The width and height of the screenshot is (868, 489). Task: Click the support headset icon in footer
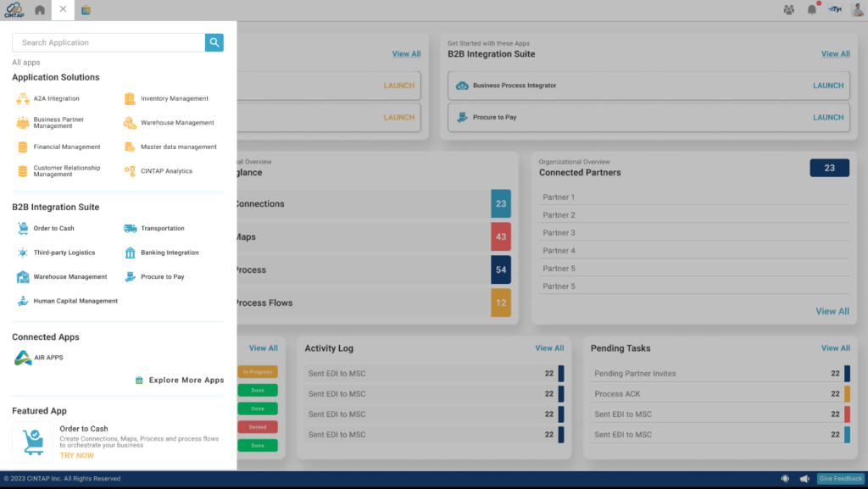coord(785,479)
